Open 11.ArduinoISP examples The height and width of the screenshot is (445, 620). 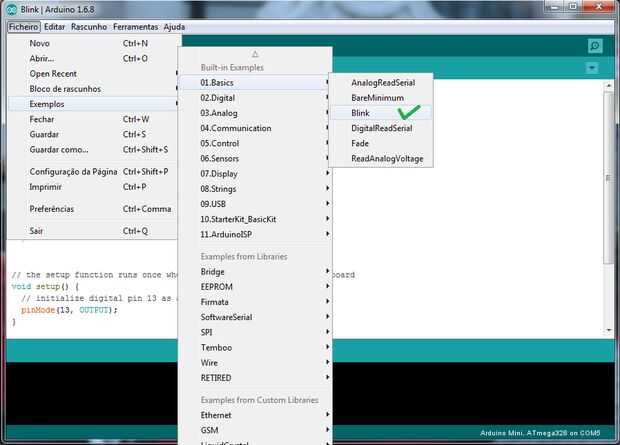point(255,235)
